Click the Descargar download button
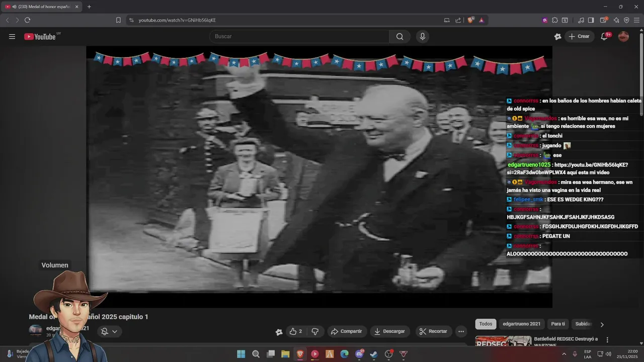The width and height of the screenshot is (644, 362). click(389, 331)
